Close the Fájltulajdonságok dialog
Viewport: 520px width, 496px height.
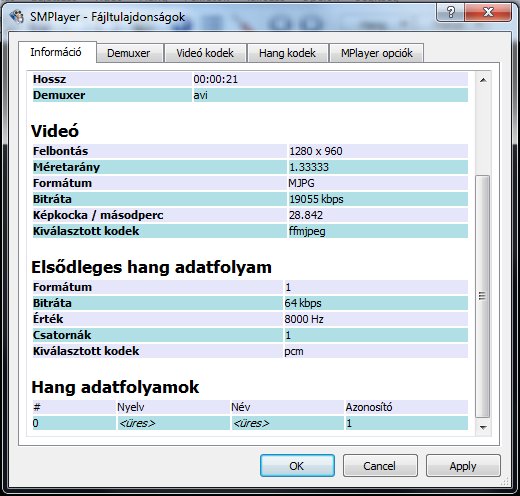tap(488, 13)
